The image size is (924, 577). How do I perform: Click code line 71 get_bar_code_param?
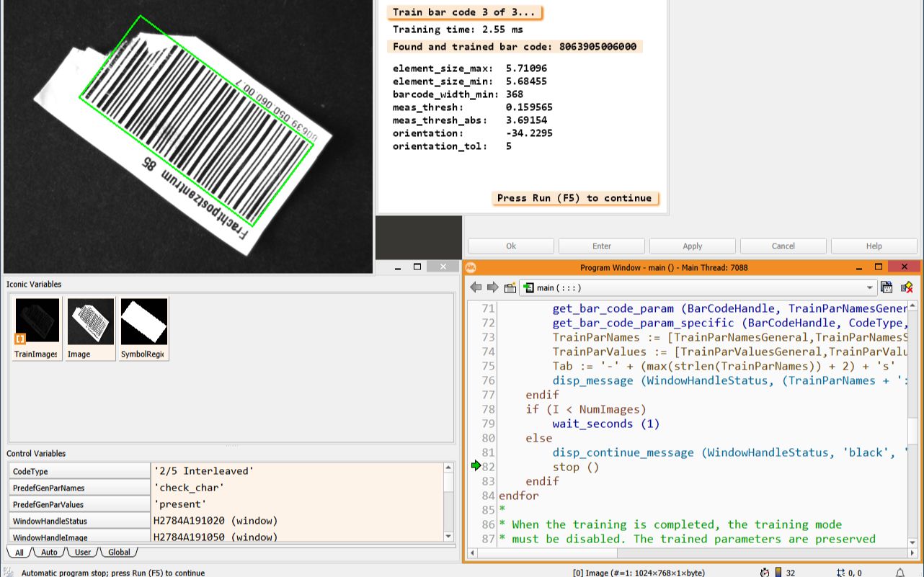click(729, 308)
